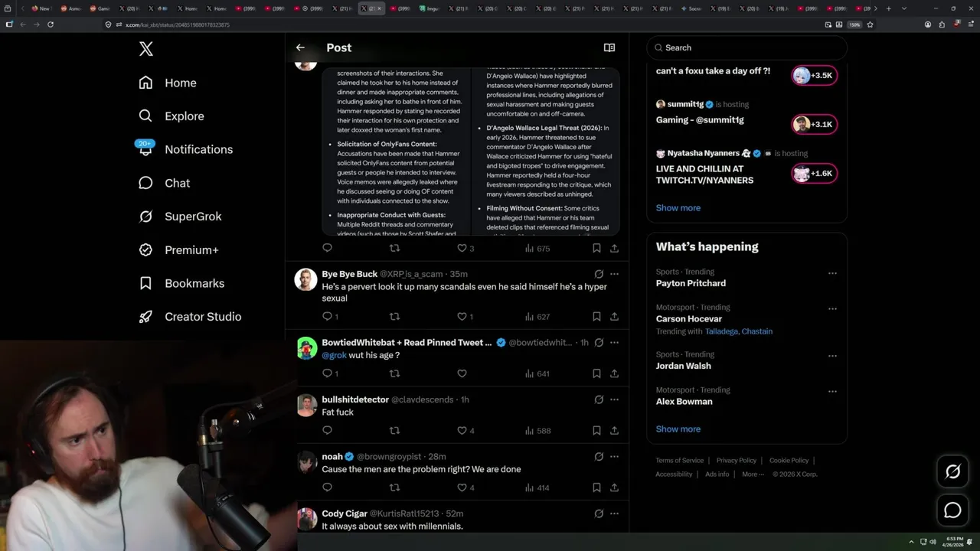Click Grok icon on Bye Bye Buck's post

click(x=599, y=274)
